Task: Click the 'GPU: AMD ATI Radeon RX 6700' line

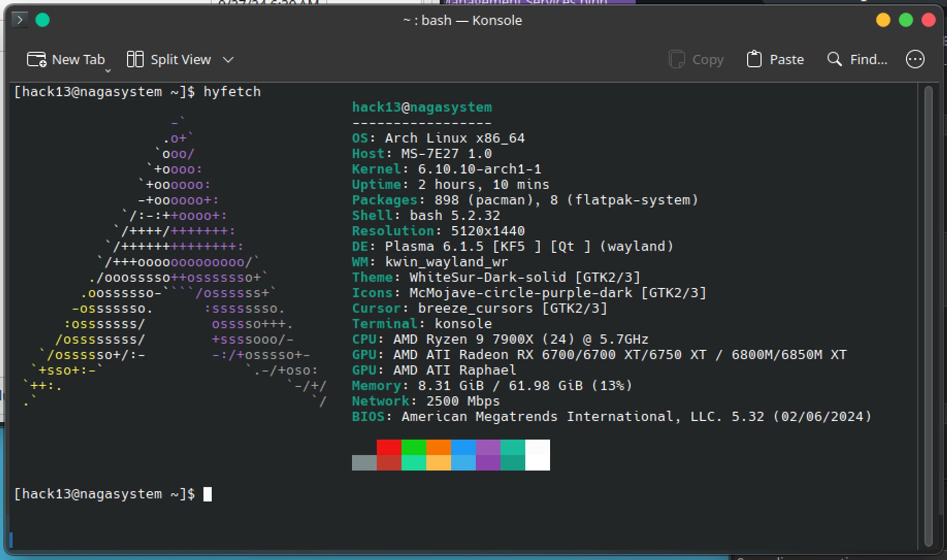Action: click(599, 355)
